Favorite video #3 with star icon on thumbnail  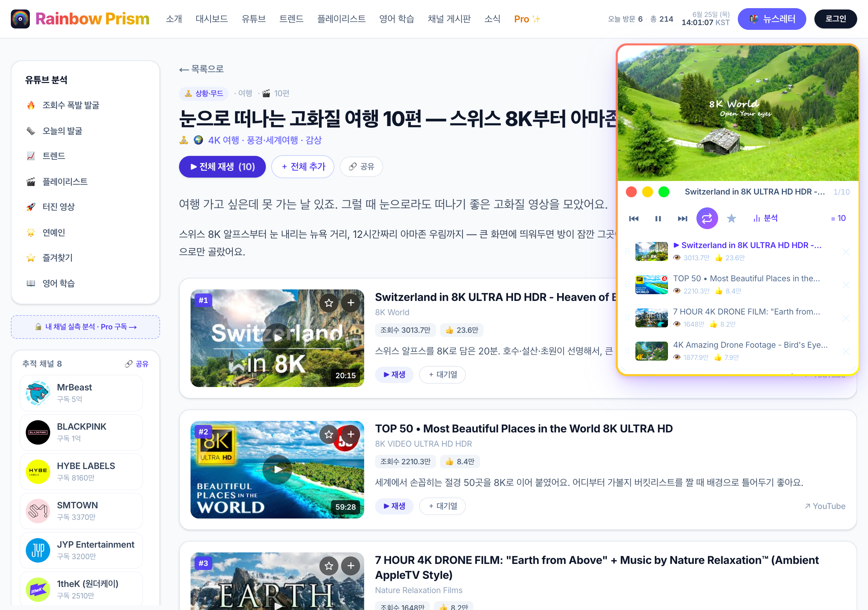[329, 566]
